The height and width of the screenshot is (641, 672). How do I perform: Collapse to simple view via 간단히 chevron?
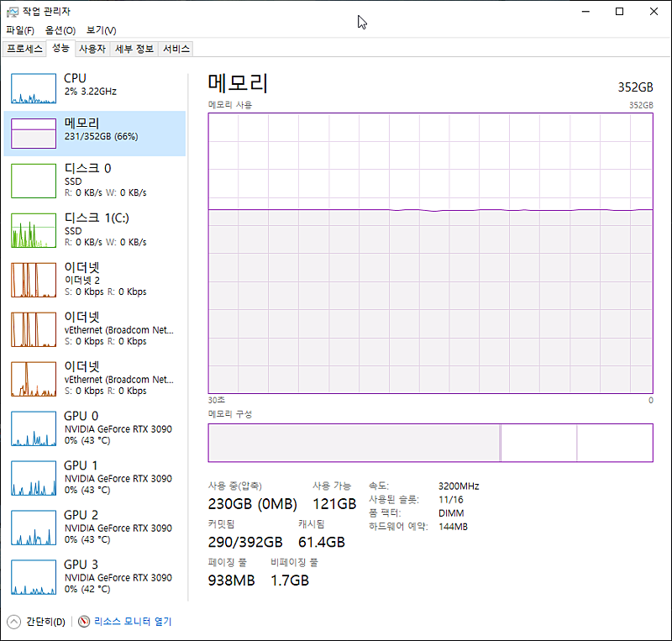tap(14, 622)
